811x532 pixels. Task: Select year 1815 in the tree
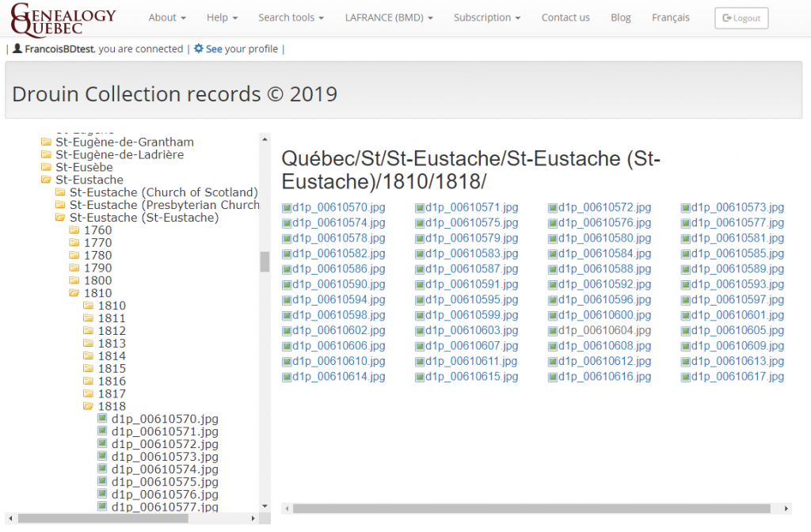pos(112,368)
